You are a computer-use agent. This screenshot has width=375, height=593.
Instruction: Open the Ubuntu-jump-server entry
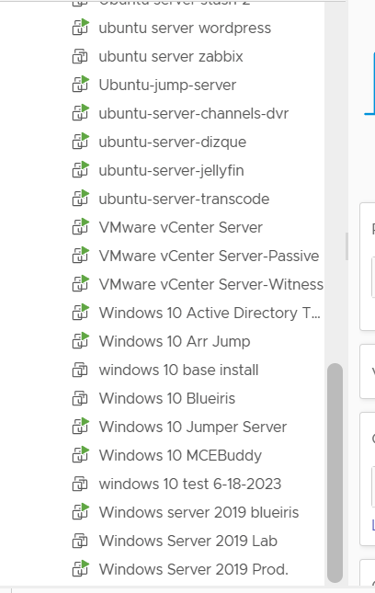(167, 85)
